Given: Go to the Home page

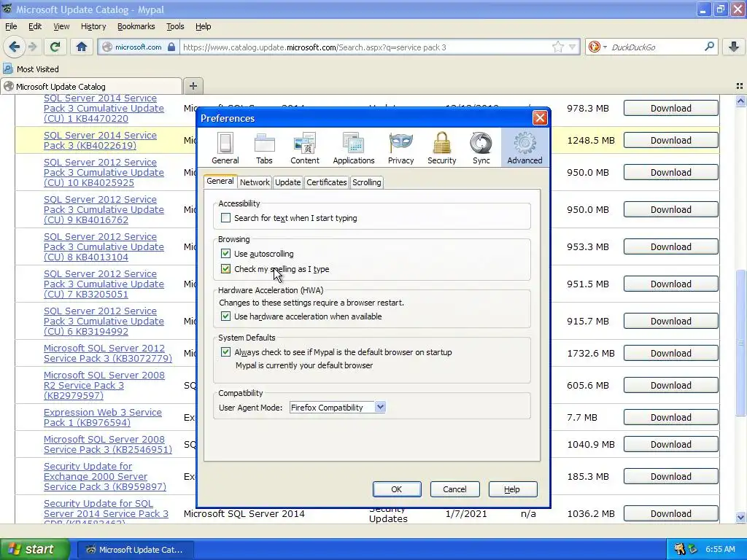Looking at the screenshot, I should (x=82, y=47).
